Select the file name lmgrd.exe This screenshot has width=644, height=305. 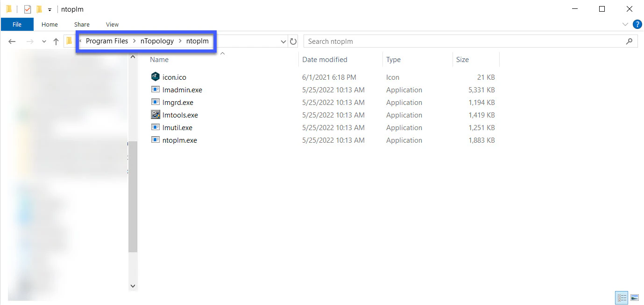pos(178,103)
